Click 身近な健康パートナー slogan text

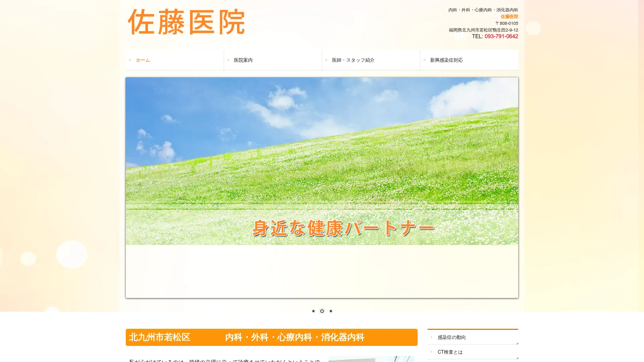(343, 228)
